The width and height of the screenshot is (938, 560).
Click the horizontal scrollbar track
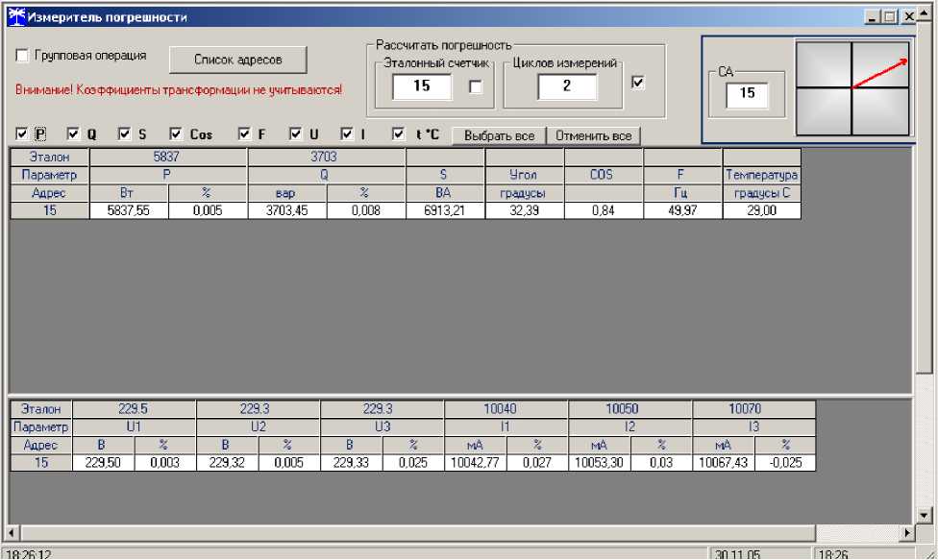858,532
